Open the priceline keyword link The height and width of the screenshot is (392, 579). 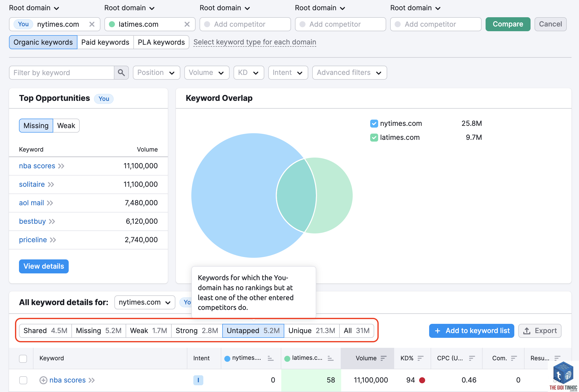[33, 240]
